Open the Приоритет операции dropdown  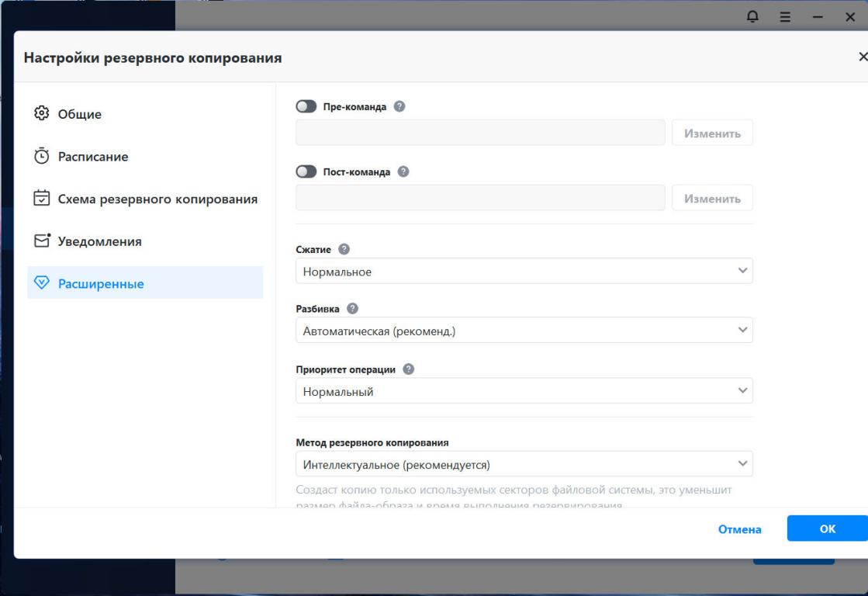(524, 391)
